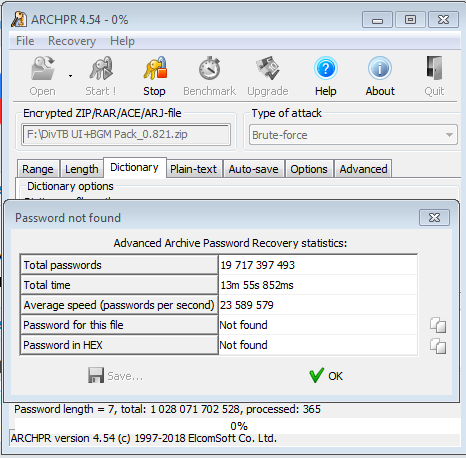Close the Password not found dialog

[434, 218]
